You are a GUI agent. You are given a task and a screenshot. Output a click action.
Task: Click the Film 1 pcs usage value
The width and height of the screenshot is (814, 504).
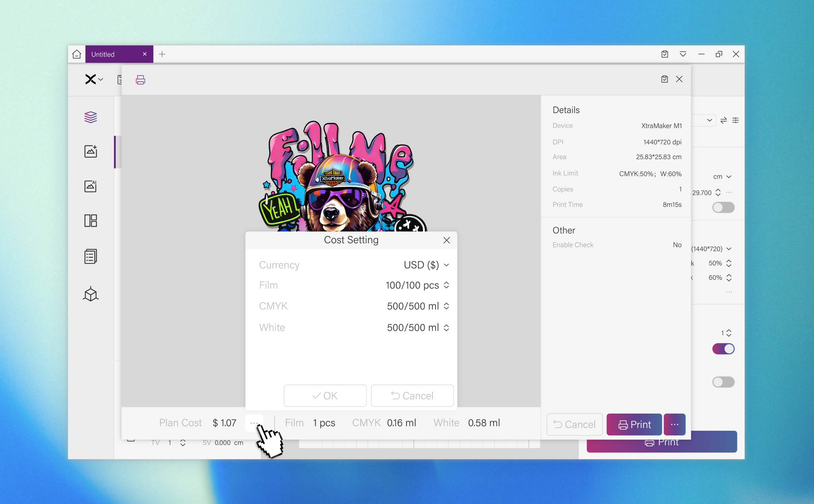pos(324,423)
